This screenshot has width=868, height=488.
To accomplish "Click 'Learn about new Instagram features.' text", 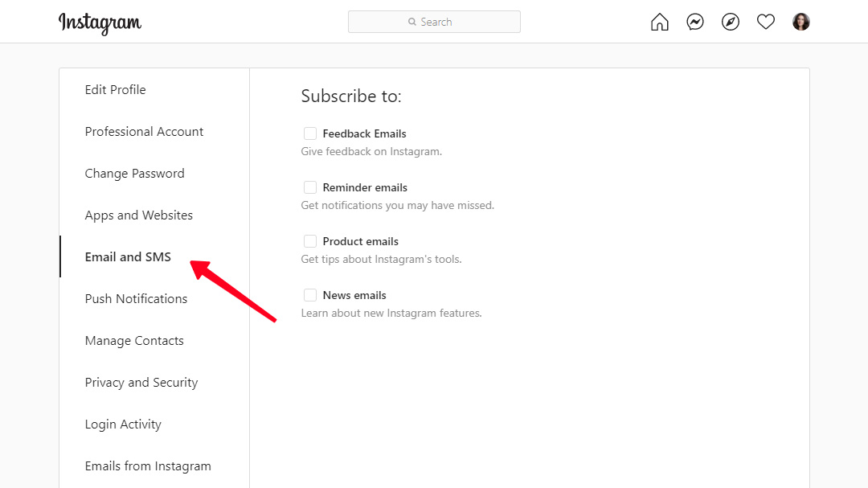I will point(391,313).
